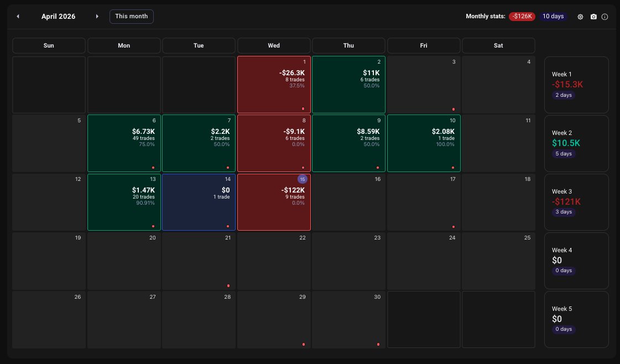Screen dimensions: 620x364
Task: Open April 7 cell showing $2.2K
Action: point(199,143)
